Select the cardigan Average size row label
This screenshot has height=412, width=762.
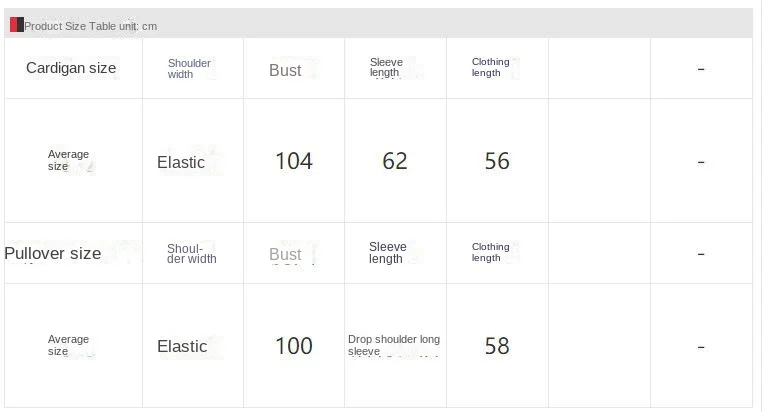coord(68,160)
